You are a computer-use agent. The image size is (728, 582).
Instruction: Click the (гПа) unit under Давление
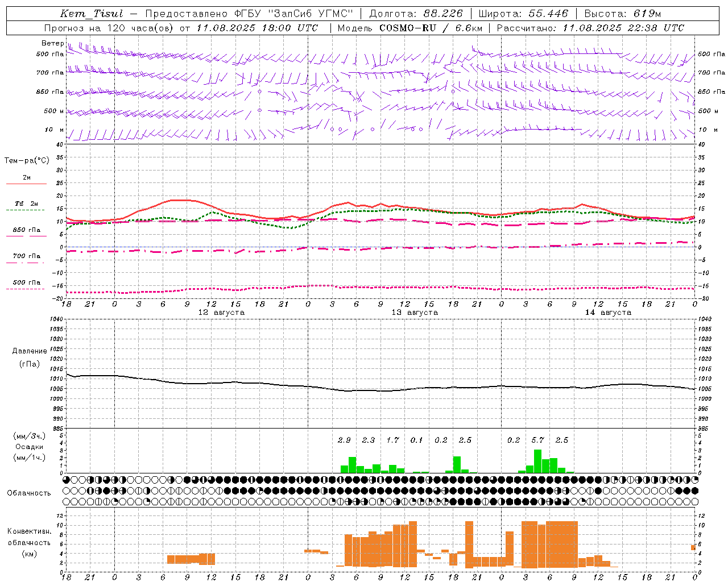pos(30,364)
